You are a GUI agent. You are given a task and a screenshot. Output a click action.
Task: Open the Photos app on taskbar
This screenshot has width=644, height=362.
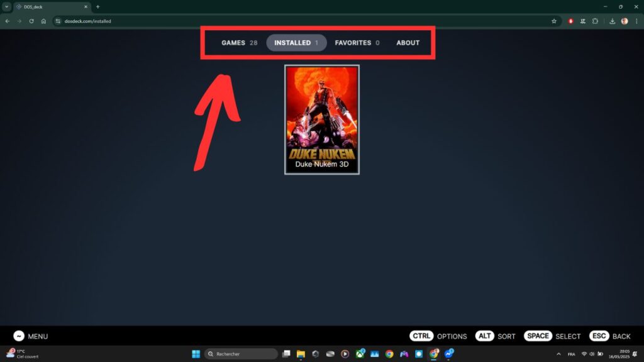coord(375,354)
